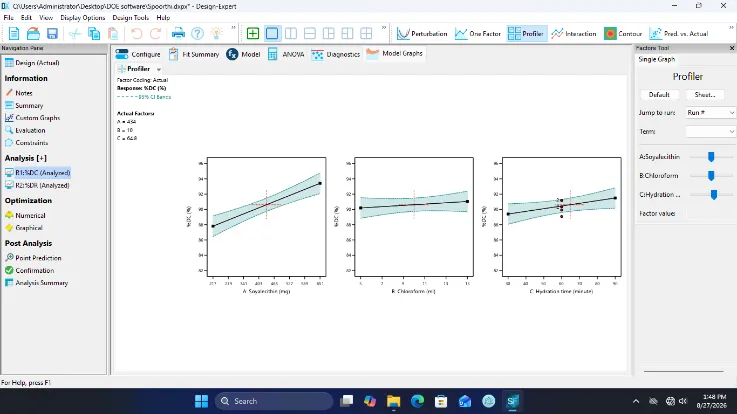This screenshot has width=737, height=414.
Task: Open the Perturbation graph
Action: pyautogui.click(x=422, y=33)
